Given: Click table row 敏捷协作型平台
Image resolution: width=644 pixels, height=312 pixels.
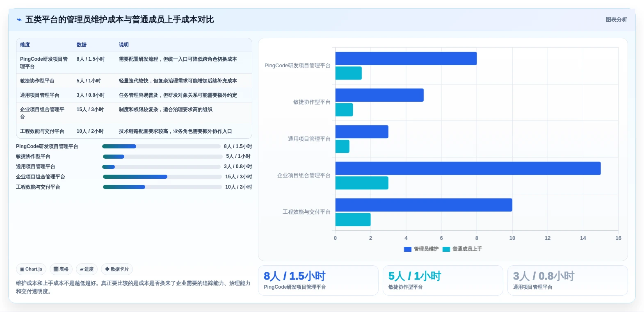Looking at the screenshot, I should (134, 81).
